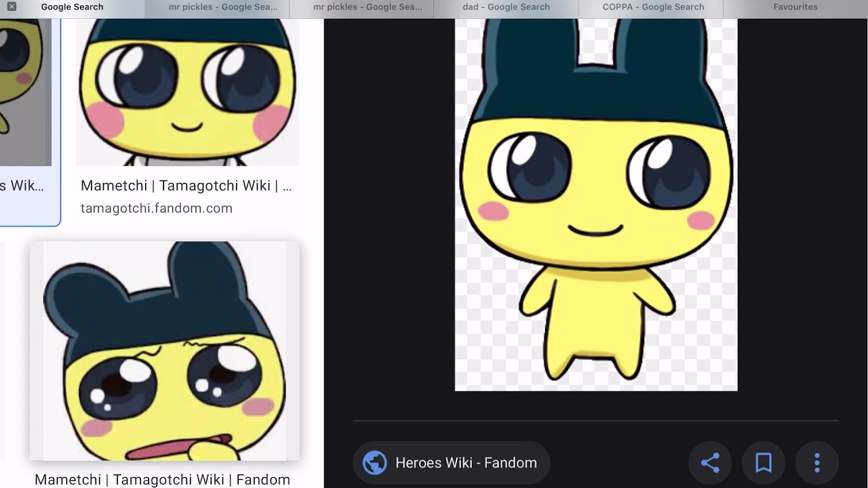Select the partially visible highlighted result card
868x488 pixels.
click(x=30, y=122)
